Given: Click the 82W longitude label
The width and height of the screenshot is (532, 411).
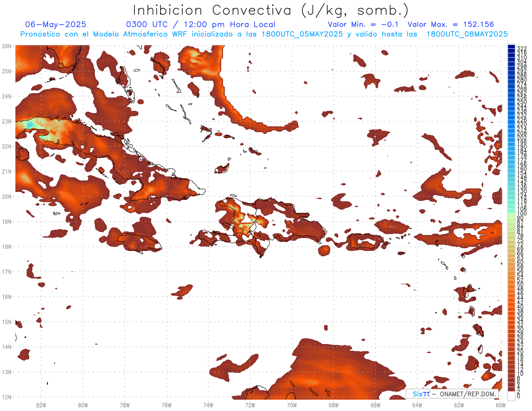Looking at the screenshot, I should click(x=41, y=405).
